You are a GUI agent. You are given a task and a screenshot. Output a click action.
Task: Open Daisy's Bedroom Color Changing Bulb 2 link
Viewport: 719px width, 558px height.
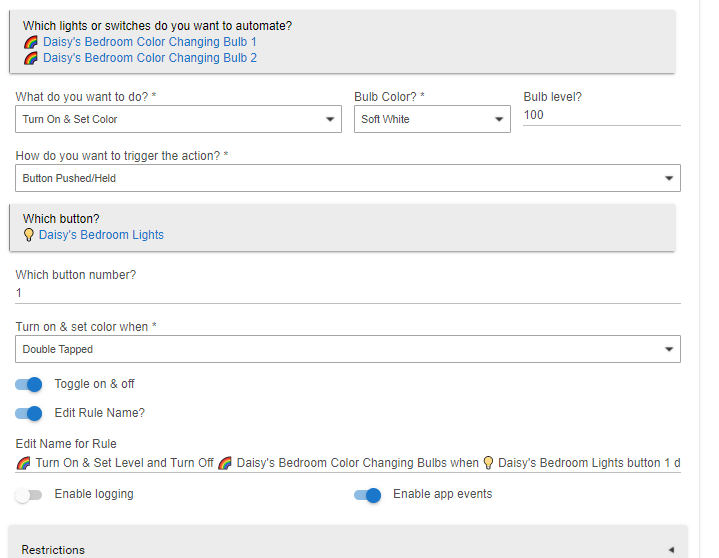click(149, 58)
